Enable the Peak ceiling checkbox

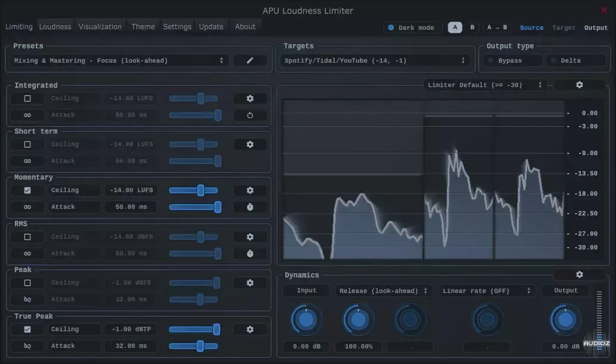coord(27,283)
